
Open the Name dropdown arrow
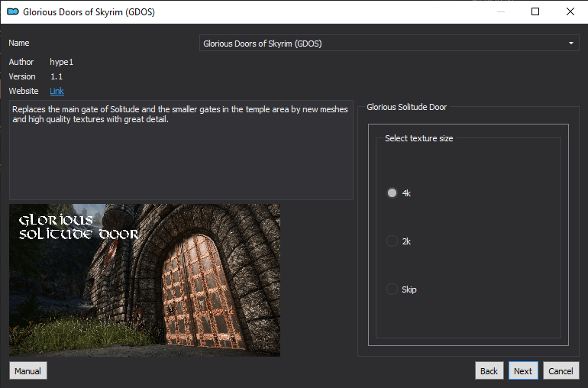pyautogui.click(x=570, y=43)
